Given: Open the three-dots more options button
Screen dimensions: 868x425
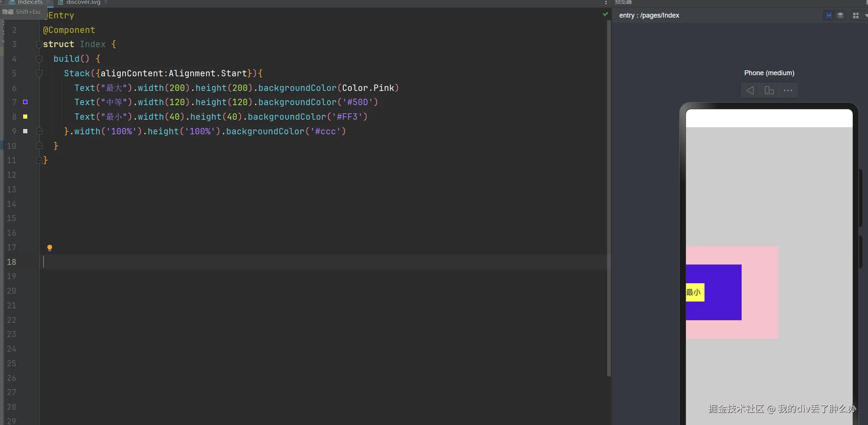Looking at the screenshot, I should (788, 91).
